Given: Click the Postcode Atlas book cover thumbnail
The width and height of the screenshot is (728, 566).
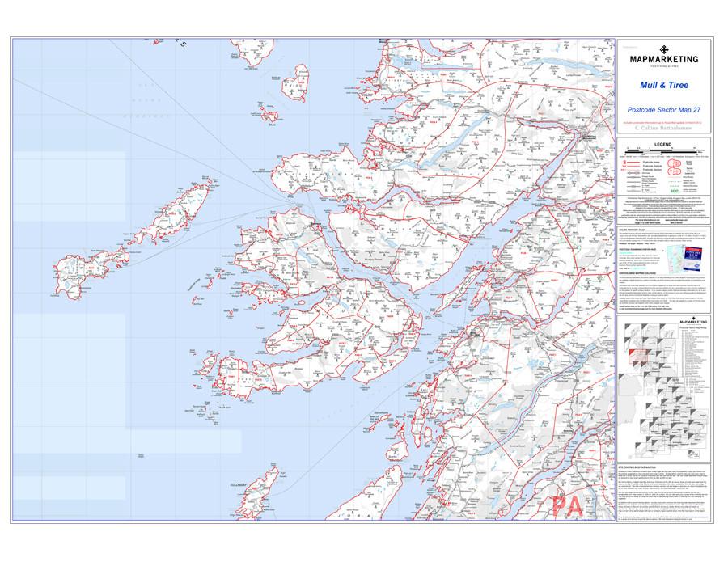Looking at the screenshot, I should (693, 259).
